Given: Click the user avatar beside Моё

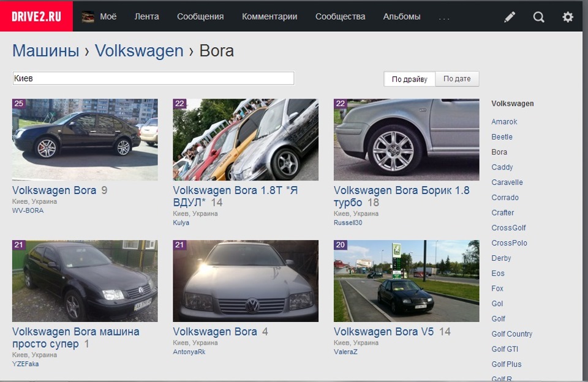Looking at the screenshot, I should 88,17.
